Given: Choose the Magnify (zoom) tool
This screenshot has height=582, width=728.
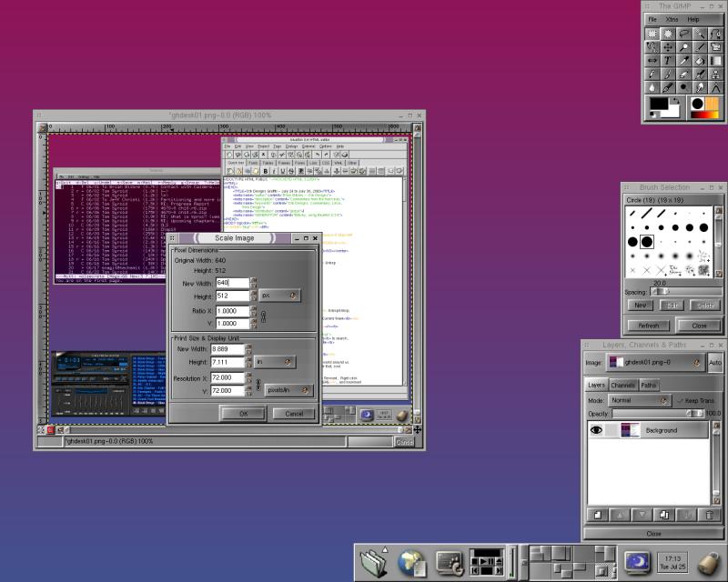Looking at the screenshot, I should 684,46.
